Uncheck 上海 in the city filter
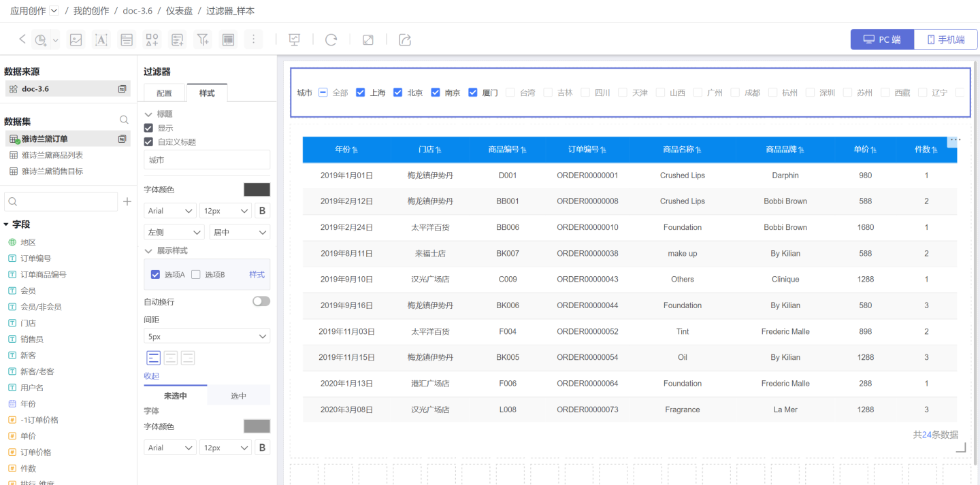 361,93
